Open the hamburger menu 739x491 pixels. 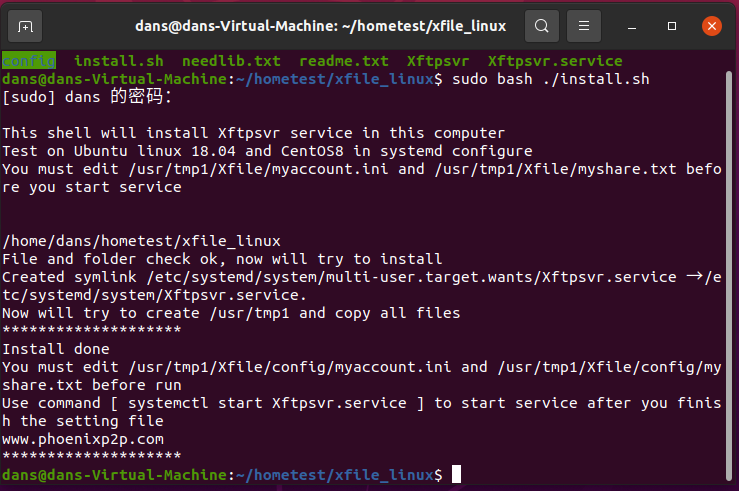point(584,25)
